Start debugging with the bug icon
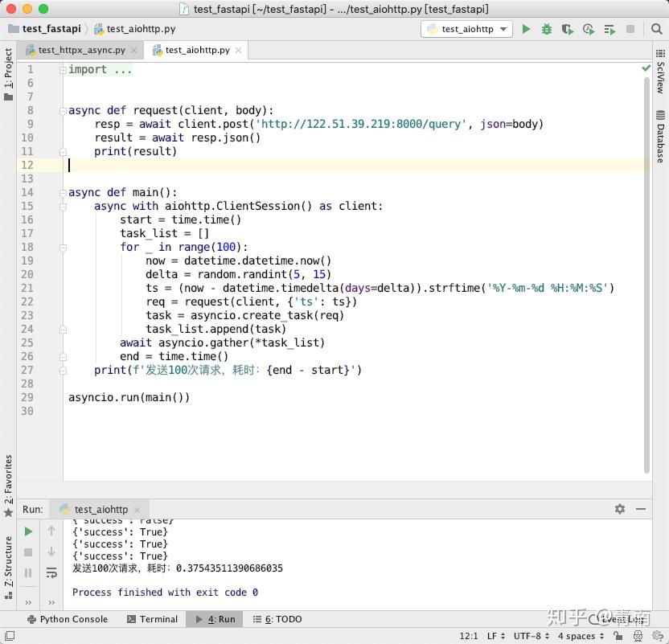The image size is (669, 644). coord(547,29)
